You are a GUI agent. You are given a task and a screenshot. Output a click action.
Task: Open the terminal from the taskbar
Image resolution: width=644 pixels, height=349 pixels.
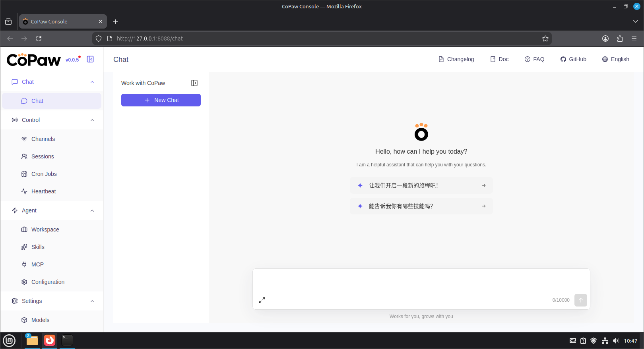click(x=67, y=340)
